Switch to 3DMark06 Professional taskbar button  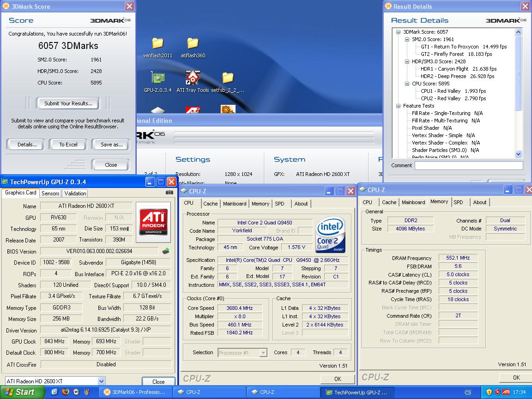coord(135,392)
